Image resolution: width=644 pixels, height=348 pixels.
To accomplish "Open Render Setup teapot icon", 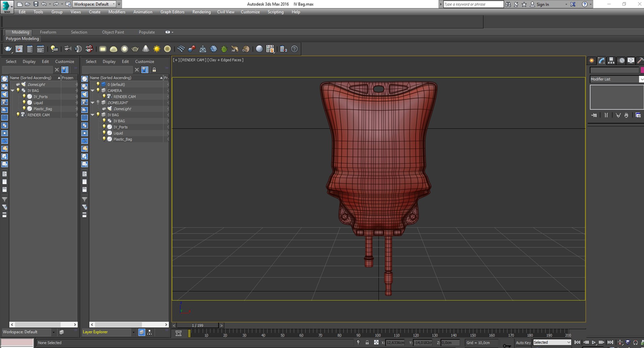I will pyautogui.click(x=8, y=49).
